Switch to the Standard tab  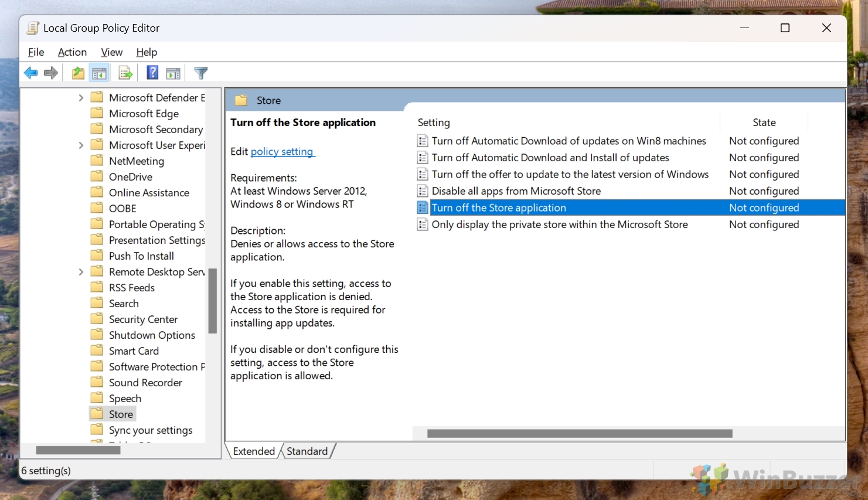(x=307, y=451)
